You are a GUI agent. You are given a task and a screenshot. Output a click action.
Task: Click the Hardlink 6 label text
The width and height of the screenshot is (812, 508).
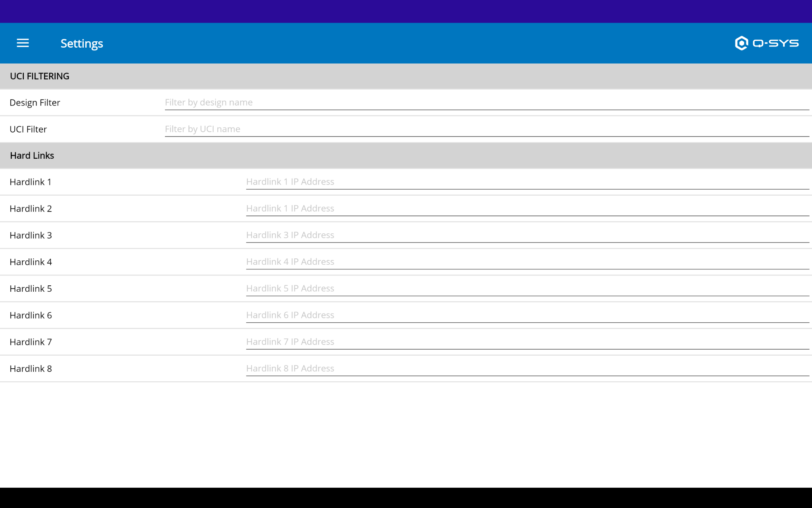31,316
